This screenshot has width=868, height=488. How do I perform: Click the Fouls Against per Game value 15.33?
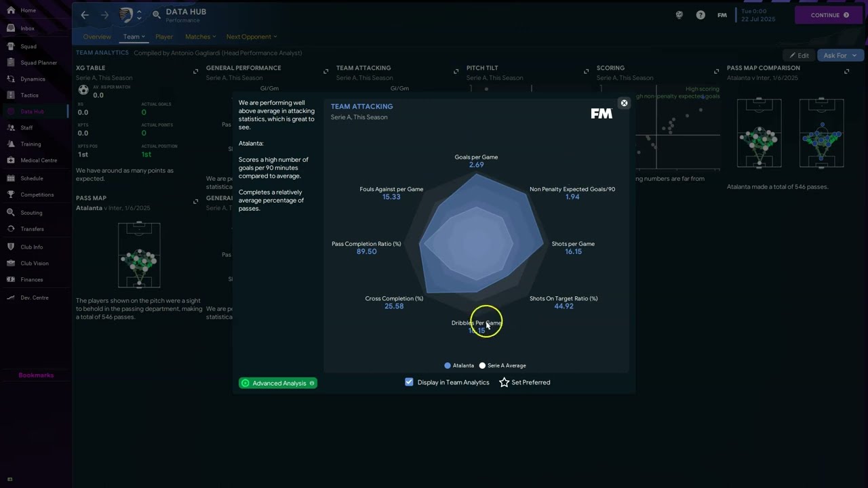click(x=391, y=197)
